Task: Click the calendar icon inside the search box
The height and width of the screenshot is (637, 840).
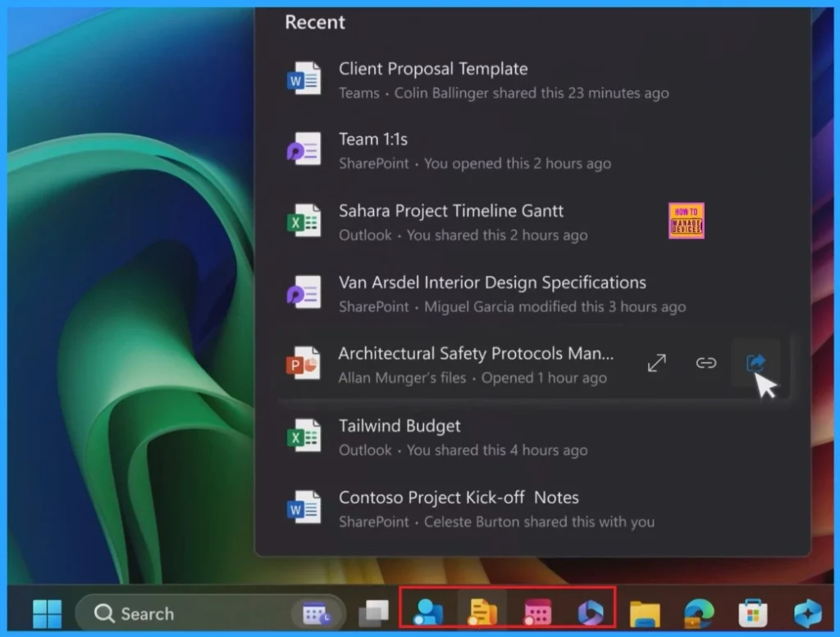Action: click(316, 614)
